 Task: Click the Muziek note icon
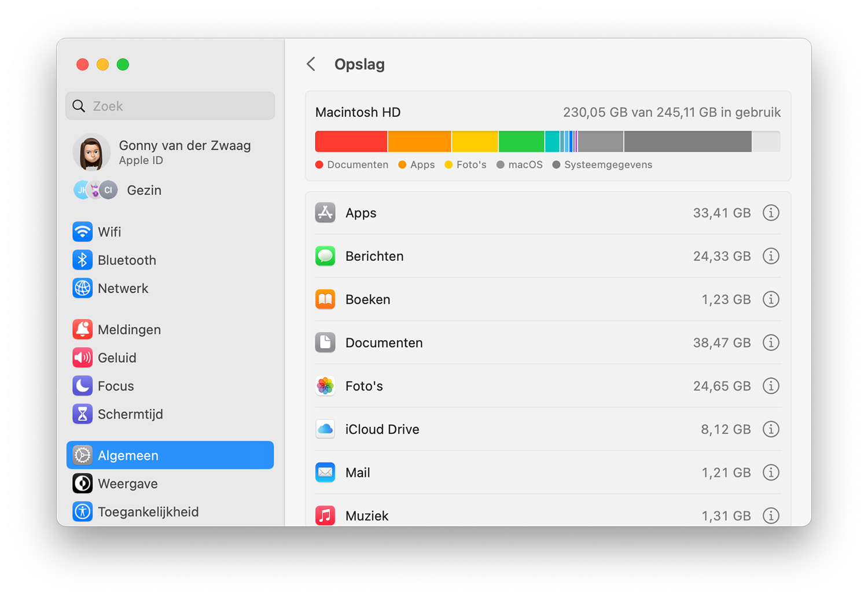click(325, 515)
